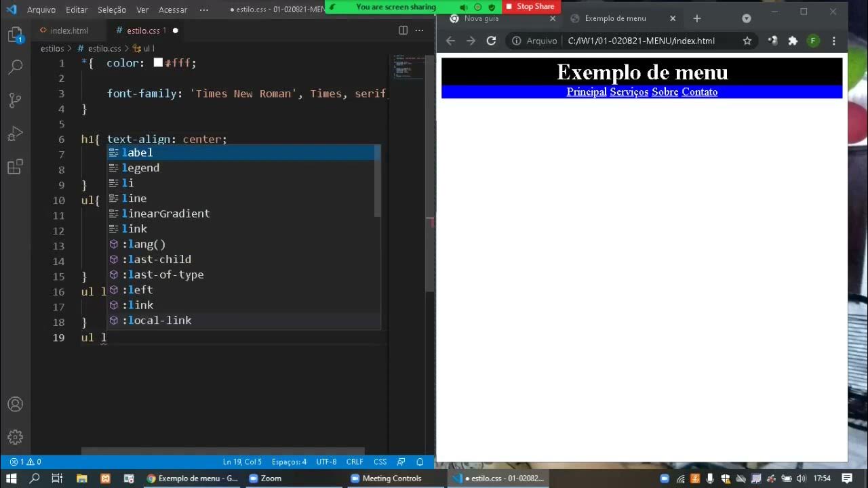Viewport: 868px width, 488px height.
Task: Close the Nova guia tab
Action: [553, 18]
